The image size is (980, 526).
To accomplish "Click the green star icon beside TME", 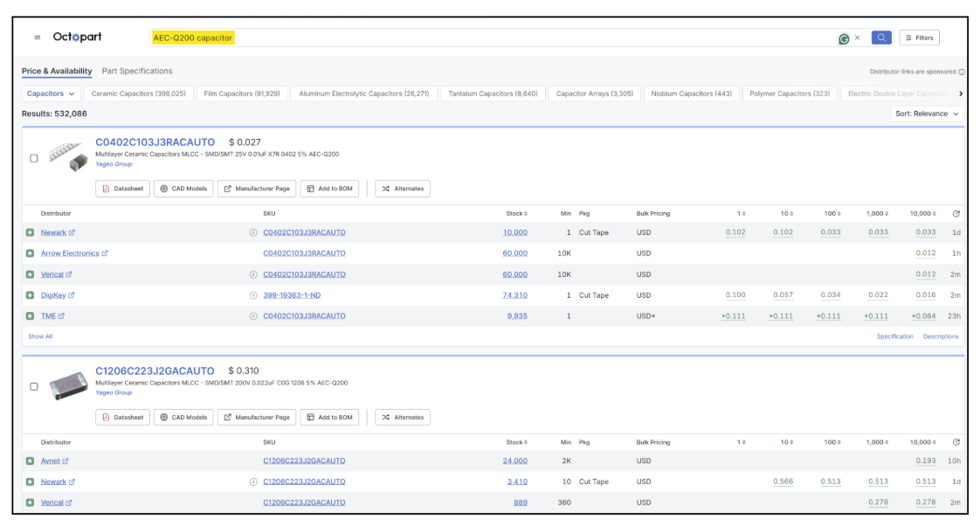I will (30, 315).
